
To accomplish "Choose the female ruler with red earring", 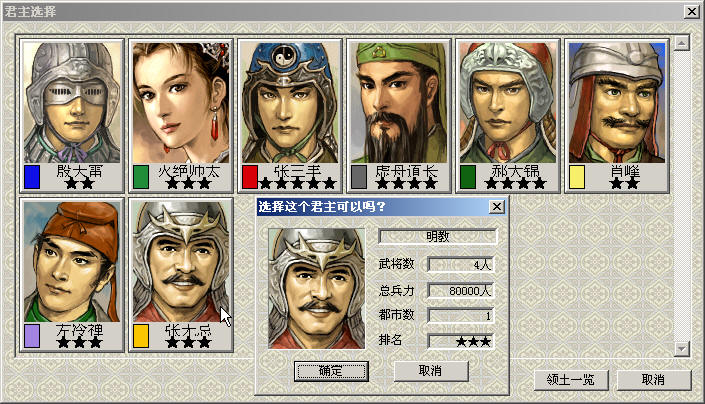I will tap(181, 103).
